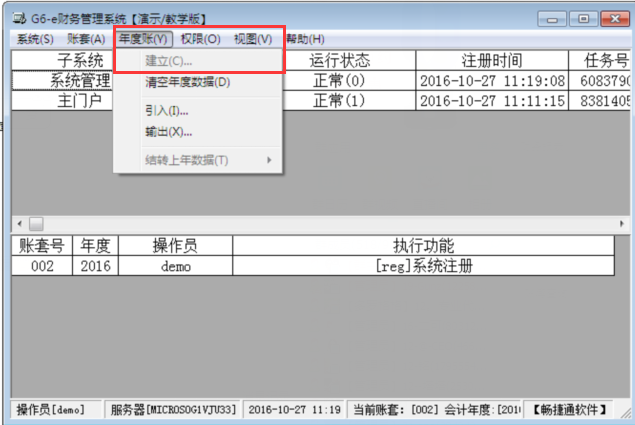Screen dimensions: 635x425
Task: Click the 11:11:15 registration time cell
Action: click(492, 100)
